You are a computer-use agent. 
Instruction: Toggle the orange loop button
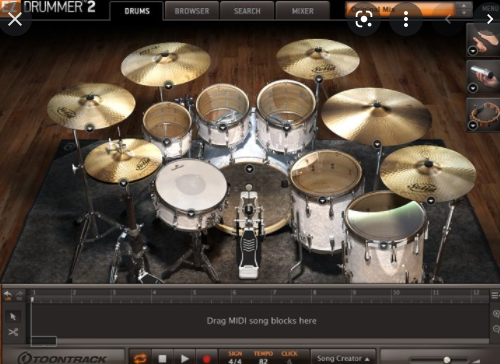pyautogui.click(x=140, y=358)
